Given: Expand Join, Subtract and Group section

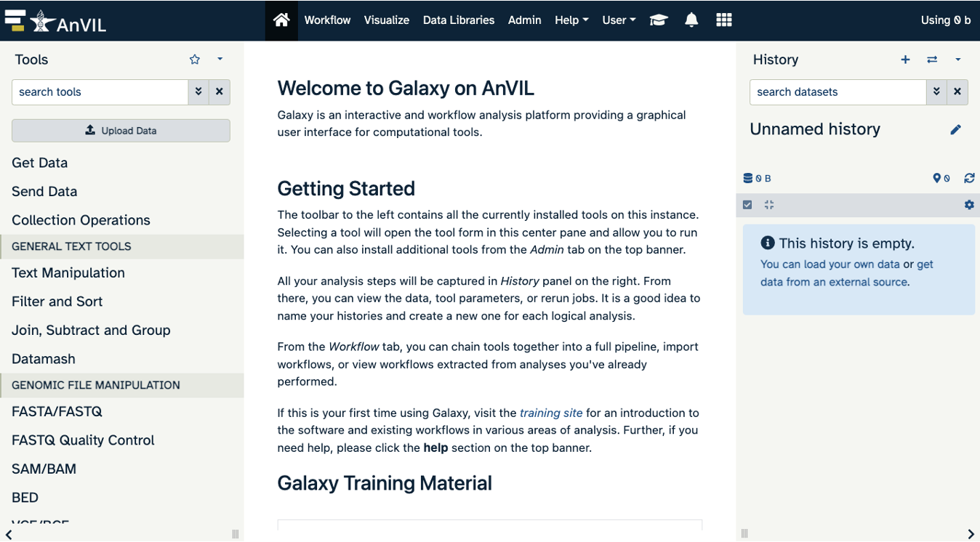Looking at the screenshot, I should 91,331.
